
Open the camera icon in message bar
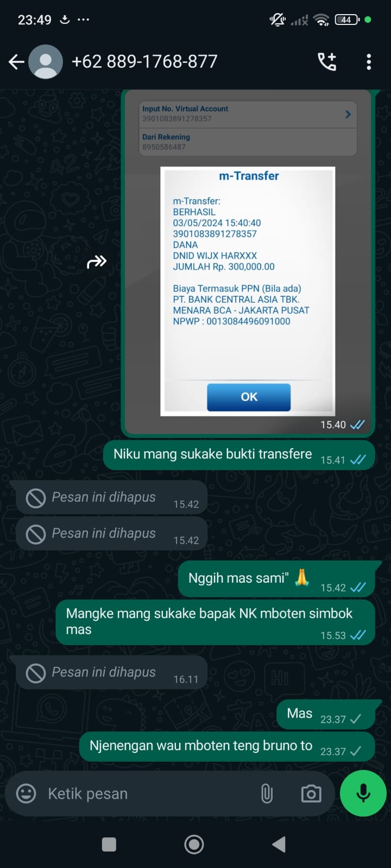(x=311, y=794)
